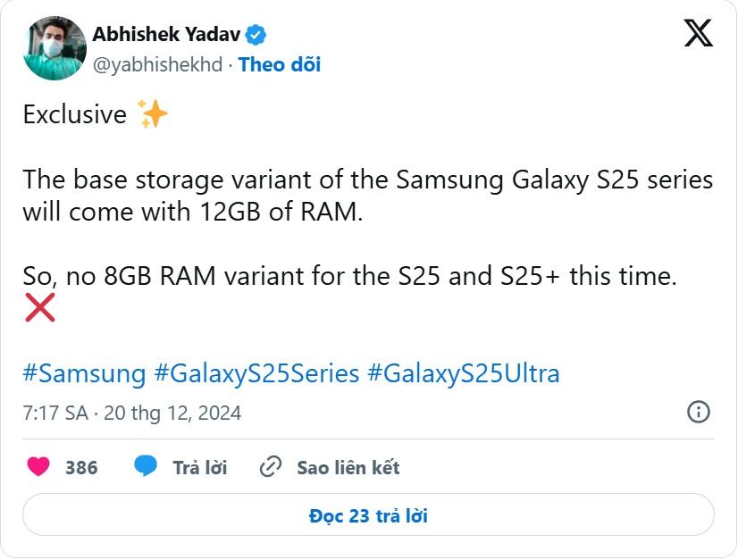This screenshot has width=738, height=560.
Task: Open the info circle icon
Action: point(698,412)
